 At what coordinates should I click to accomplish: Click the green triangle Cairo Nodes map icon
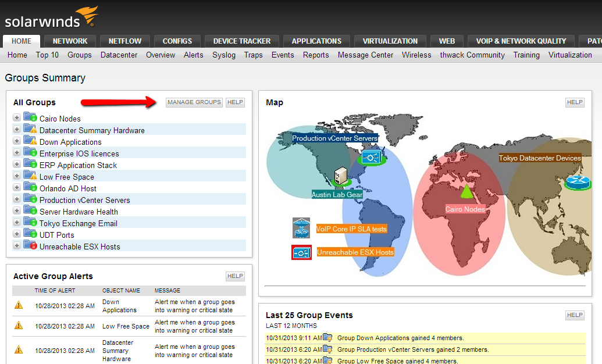[x=466, y=191]
